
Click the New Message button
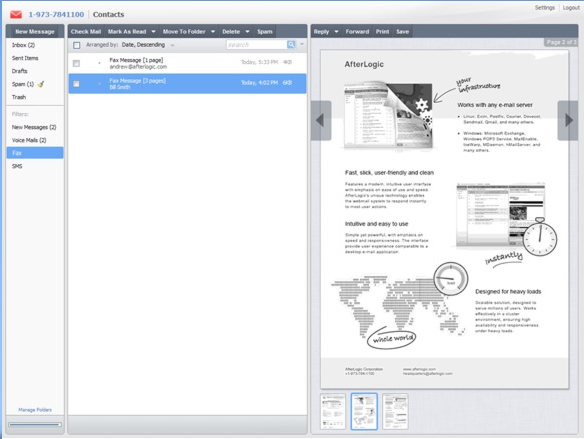[35, 32]
